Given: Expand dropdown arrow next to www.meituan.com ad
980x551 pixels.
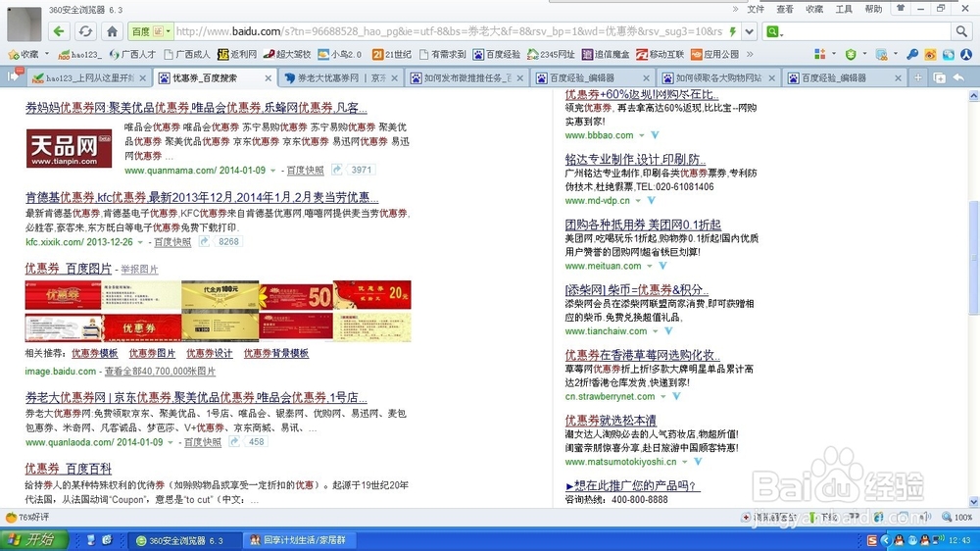Looking at the screenshot, I should point(650,267).
